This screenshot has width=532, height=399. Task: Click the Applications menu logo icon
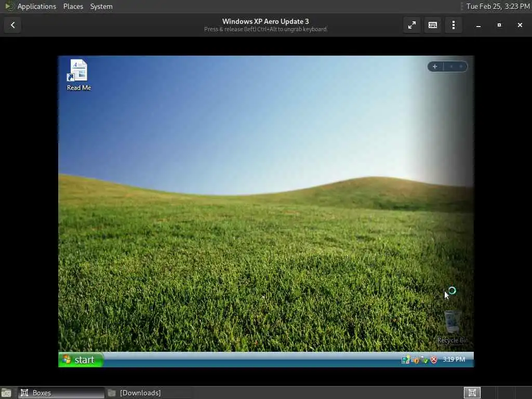tap(9, 6)
